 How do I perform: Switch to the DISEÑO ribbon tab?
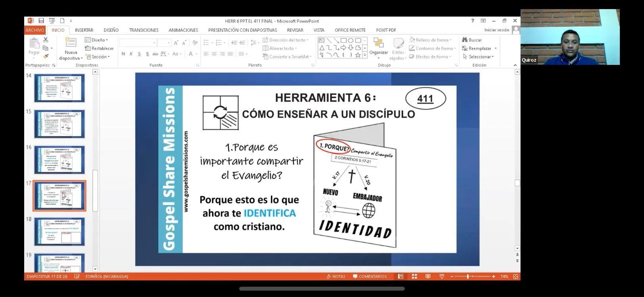click(x=111, y=30)
